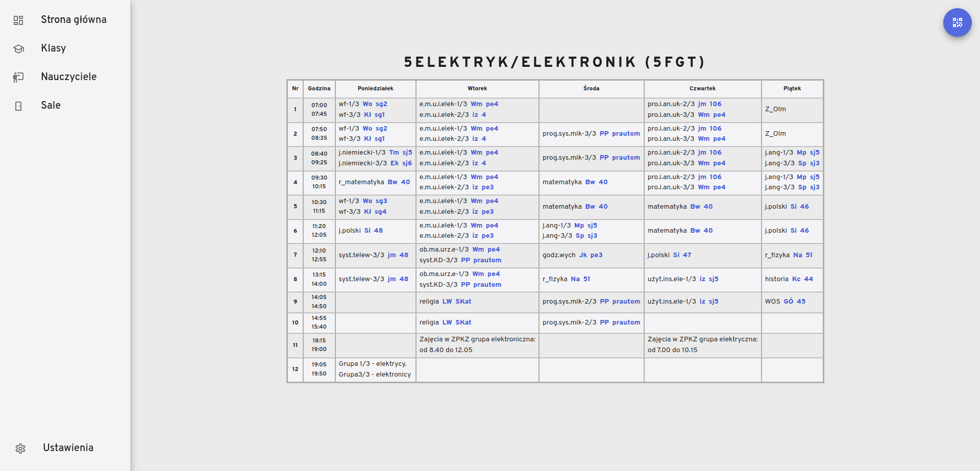The height and width of the screenshot is (471, 980).
Task: Open the QR code floating button
Action: click(x=957, y=22)
